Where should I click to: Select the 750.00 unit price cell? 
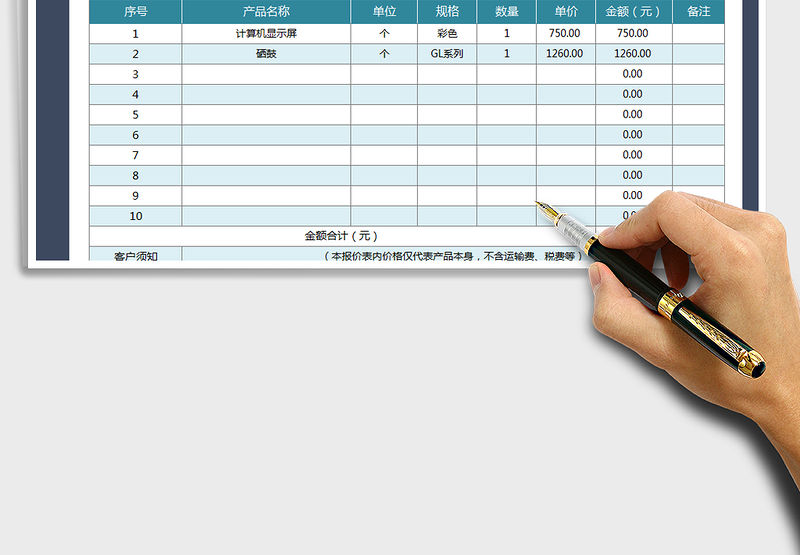click(565, 33)
